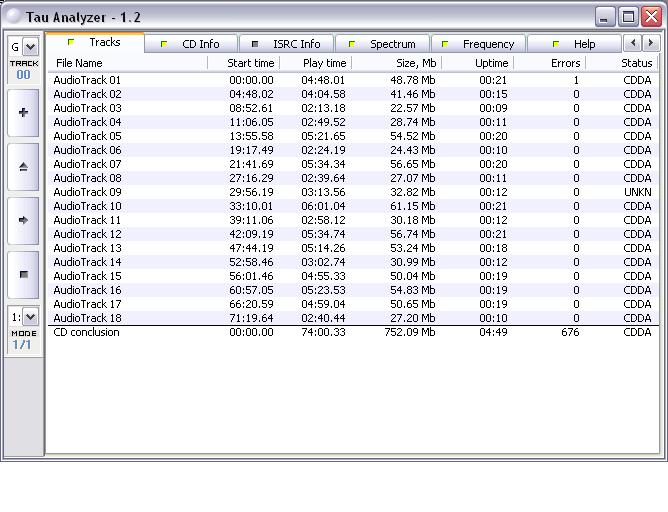The image size is (668, 512).
Task: Select the AudioTrack 01 row
Action: tap(87, 80)
